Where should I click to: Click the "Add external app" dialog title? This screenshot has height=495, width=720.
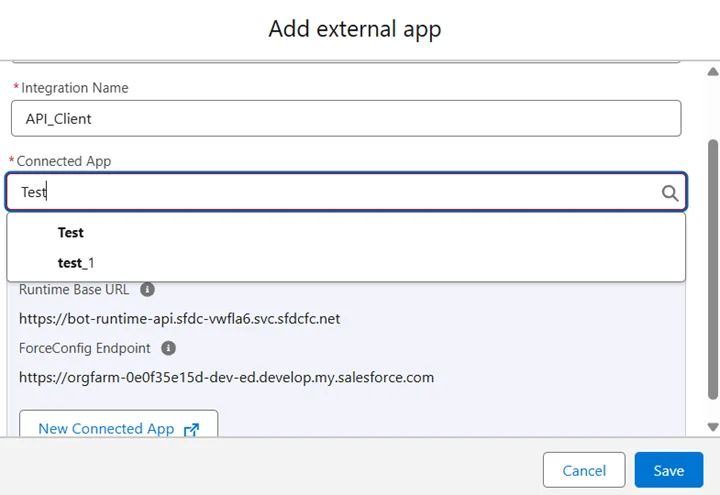tap(354, 29)
